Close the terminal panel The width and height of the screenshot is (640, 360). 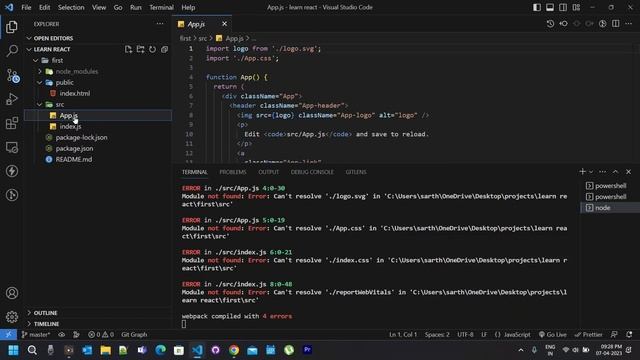[x=629, y=172]
